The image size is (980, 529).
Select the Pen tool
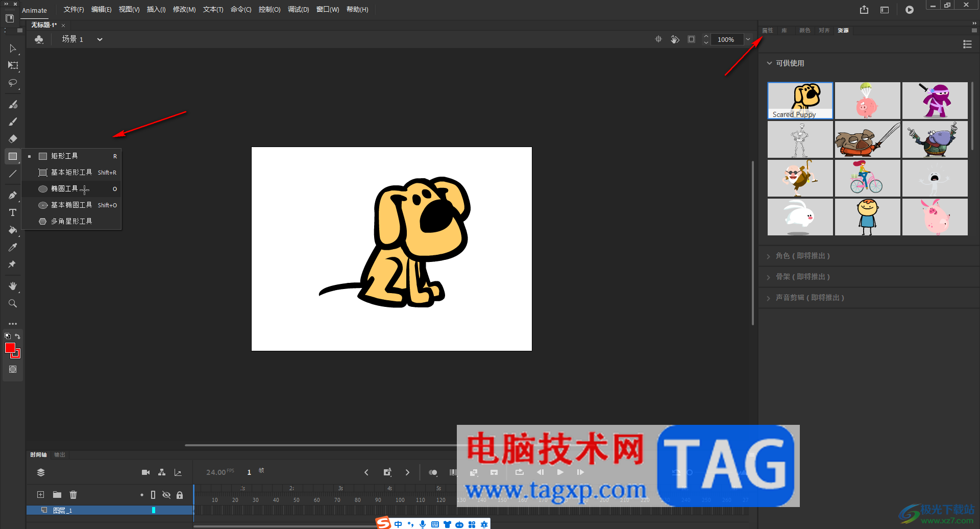[13, 195]
